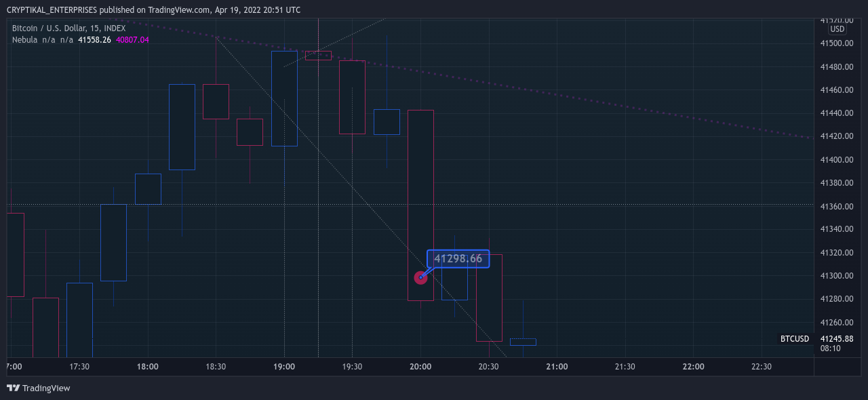
Task: Click the 41420.00 price axis label
Action: tap(836, 136)
